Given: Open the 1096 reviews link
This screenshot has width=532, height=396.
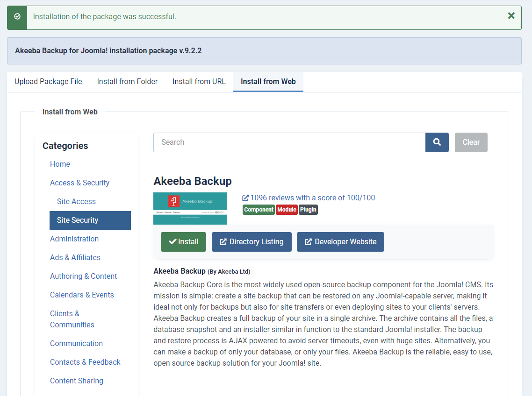Looking at the screenshot, I should pyautogui.click(x=312, y=198).
